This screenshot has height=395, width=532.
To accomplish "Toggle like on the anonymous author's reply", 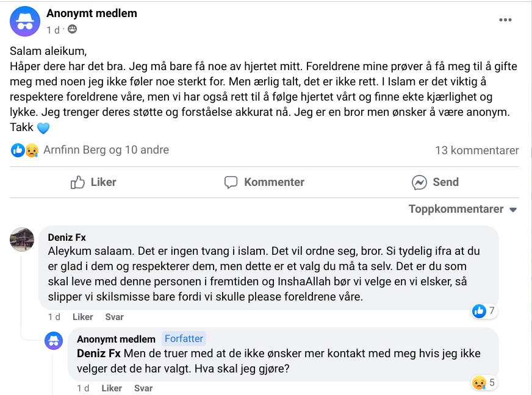I will pos(112,388).
